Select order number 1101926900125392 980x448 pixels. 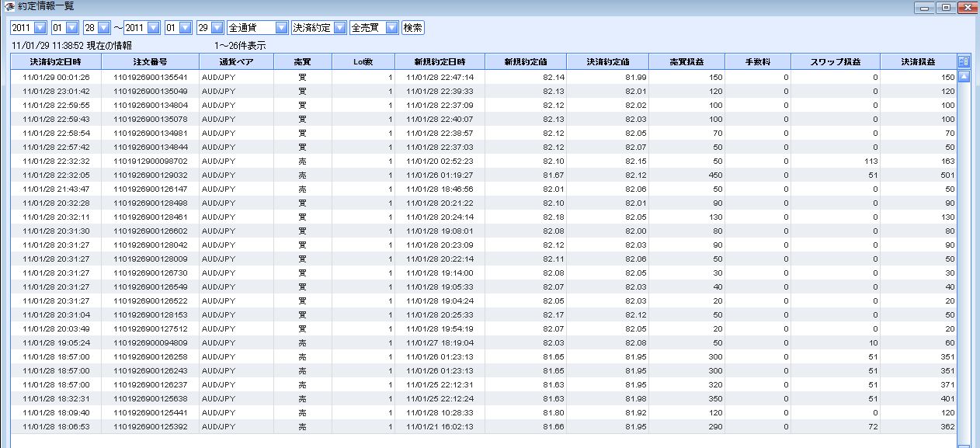[150, 426]
